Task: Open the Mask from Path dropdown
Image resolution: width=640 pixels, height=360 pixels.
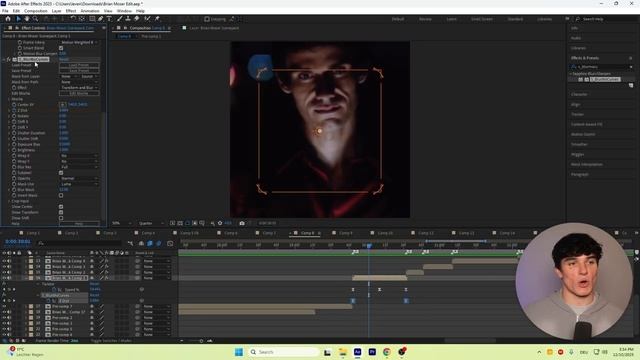Action: [79, 82]
